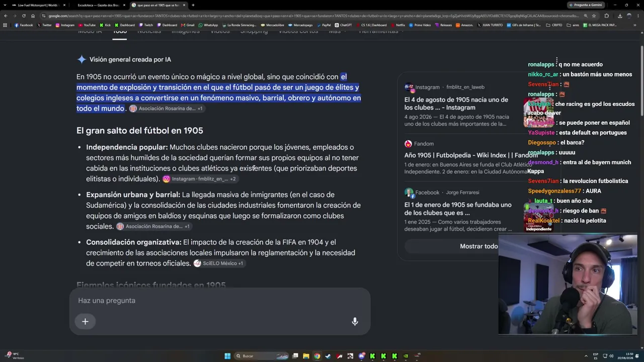Open the Amazon bookmark
The image size is (644, 362).
coord(464,25)
